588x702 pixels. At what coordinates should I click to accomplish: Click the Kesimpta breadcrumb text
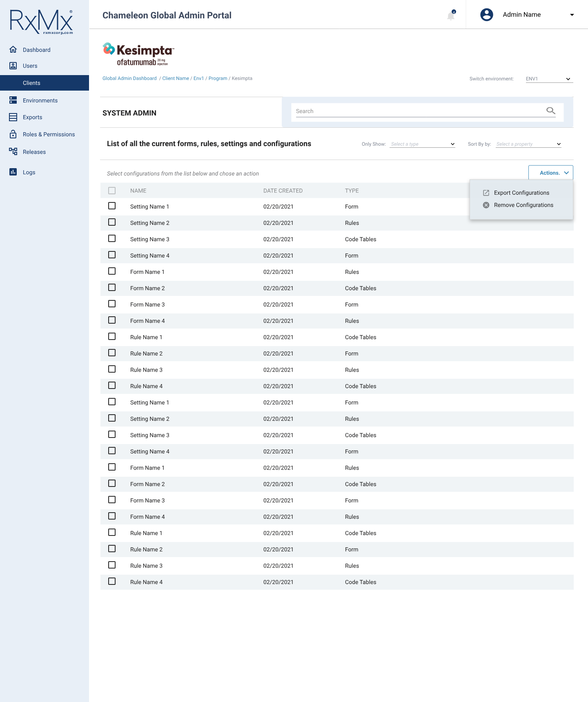point(242,78)
